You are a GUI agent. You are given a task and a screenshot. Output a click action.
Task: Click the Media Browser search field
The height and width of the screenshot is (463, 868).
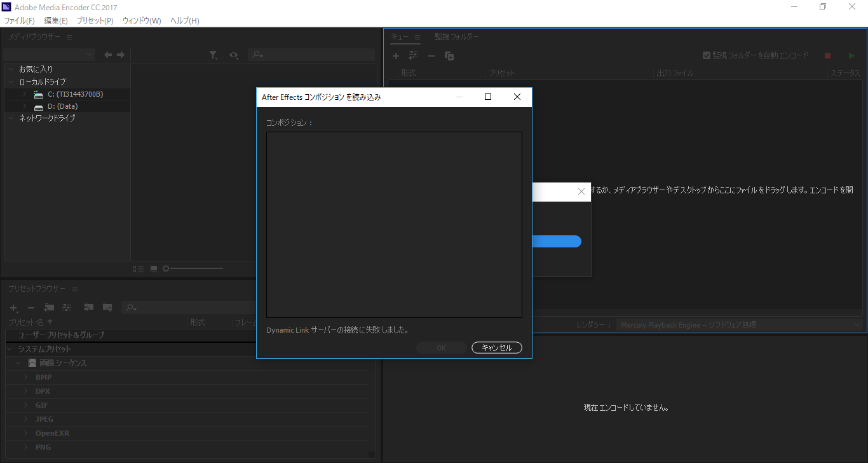(x=311, y=55)
